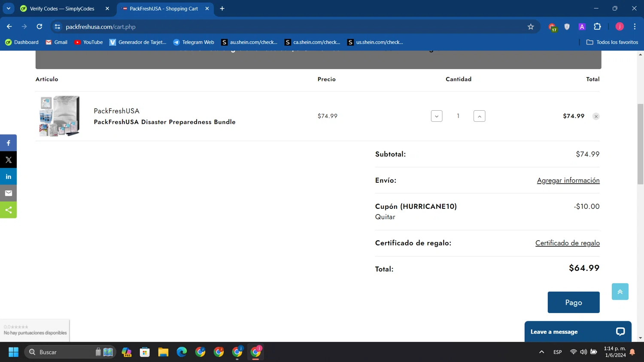Click the Agregar información shipping link

click(568, 181)
